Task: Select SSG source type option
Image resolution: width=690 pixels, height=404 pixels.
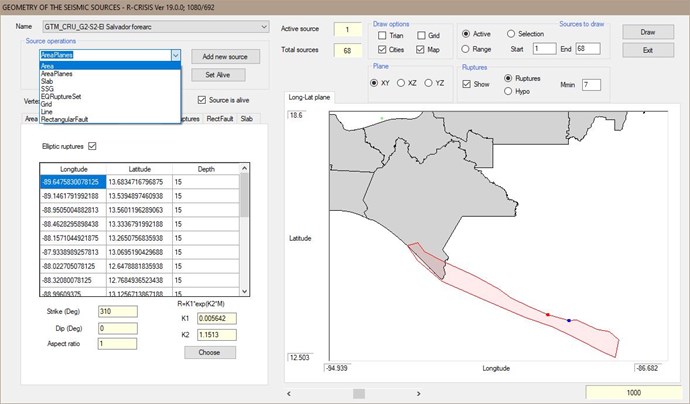Action: (110, 89)
